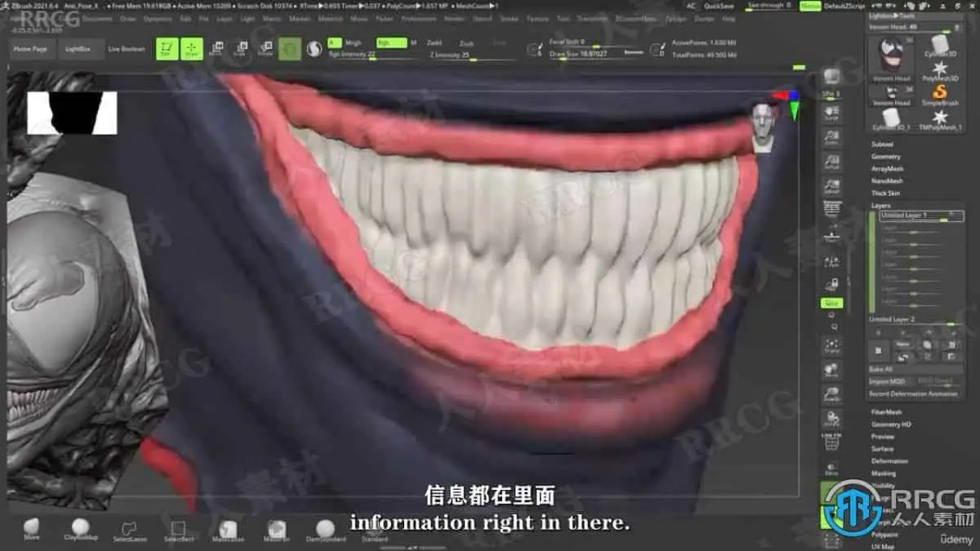The height and width of the screenshot is (551, 980).
Task: Click the Actual size icon
Action: tap(831, 162)
